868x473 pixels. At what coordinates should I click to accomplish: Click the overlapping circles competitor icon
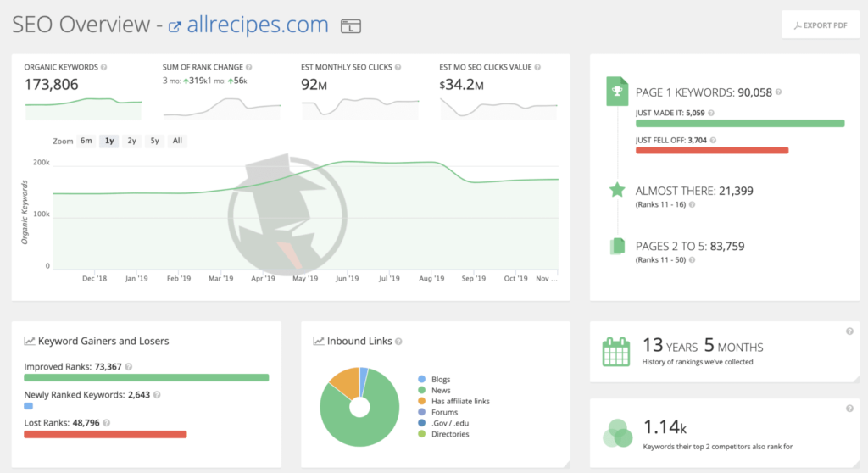617,433
